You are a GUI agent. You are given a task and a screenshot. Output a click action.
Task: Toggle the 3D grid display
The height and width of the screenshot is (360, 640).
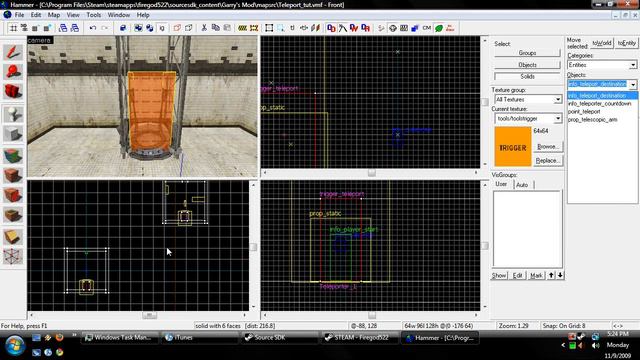pyautogui.click(x=24, y=28)
